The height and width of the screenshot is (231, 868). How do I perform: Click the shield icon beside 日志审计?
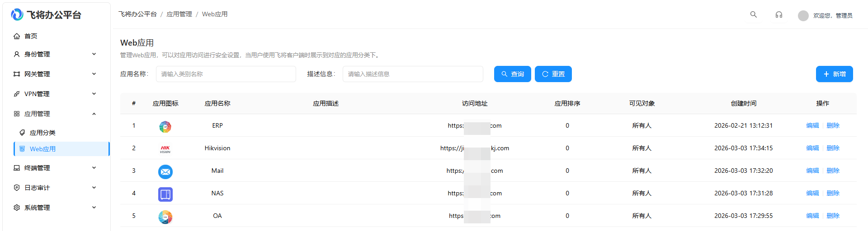[17, 188]
